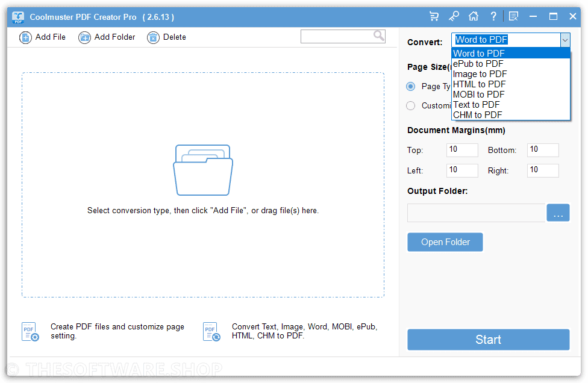Minimize the Coolmuster window

pos(533,16)
